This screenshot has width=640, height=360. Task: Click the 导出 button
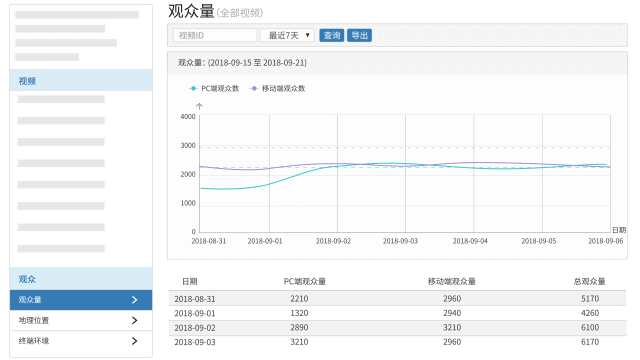[x=359, y=36]
